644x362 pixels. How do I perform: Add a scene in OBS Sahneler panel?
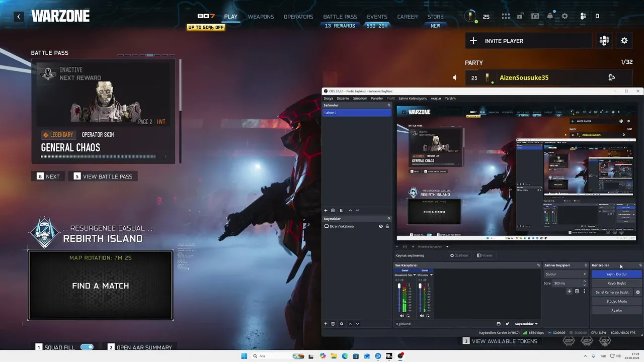click(x=326, y=210)
